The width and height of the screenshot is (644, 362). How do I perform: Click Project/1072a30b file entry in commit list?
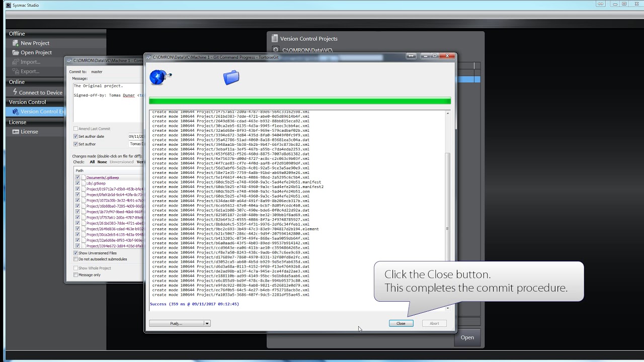[115, 201]
